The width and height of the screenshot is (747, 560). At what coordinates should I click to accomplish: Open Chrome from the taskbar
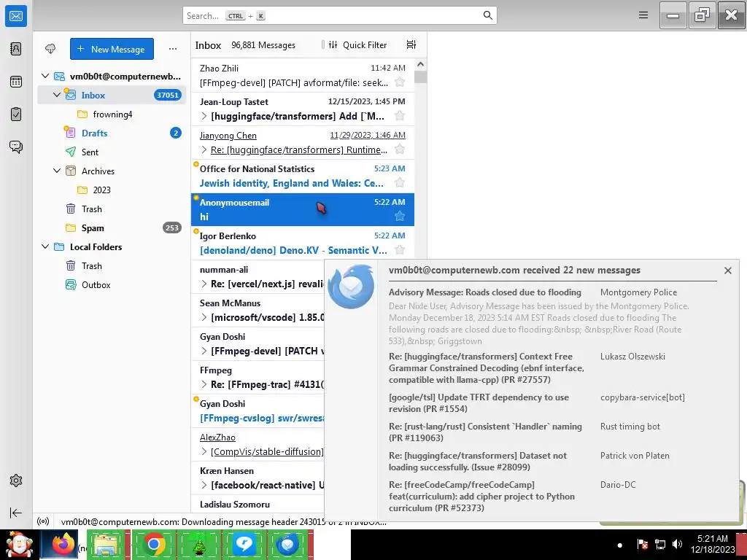[x=153, y=545]
